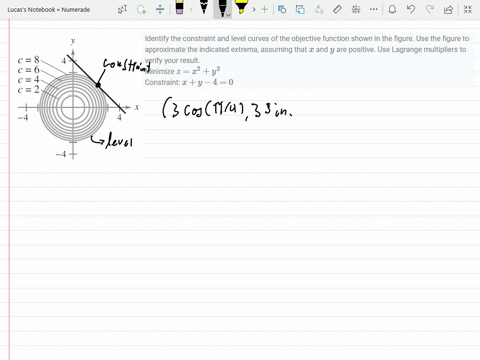Choose the Insert or Remove Space tool
480x360 pixels.
pos(160,9)
